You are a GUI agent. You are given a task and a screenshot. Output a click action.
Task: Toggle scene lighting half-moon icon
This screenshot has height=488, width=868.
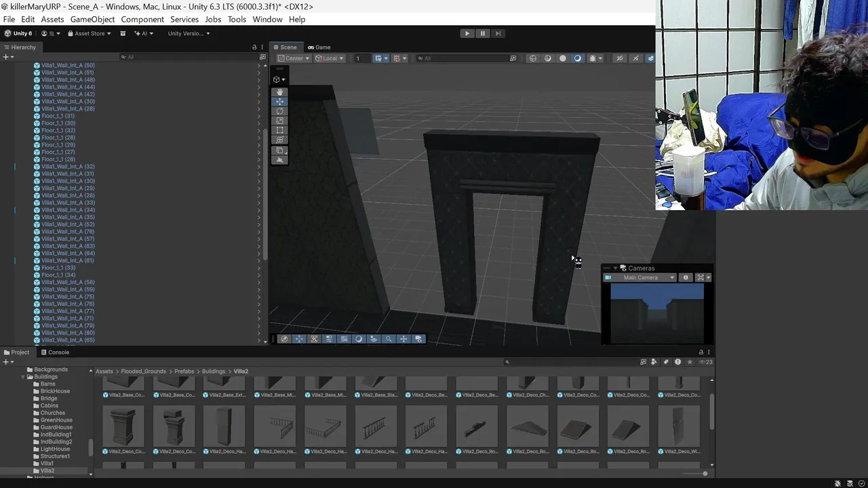tap(578, 58)
